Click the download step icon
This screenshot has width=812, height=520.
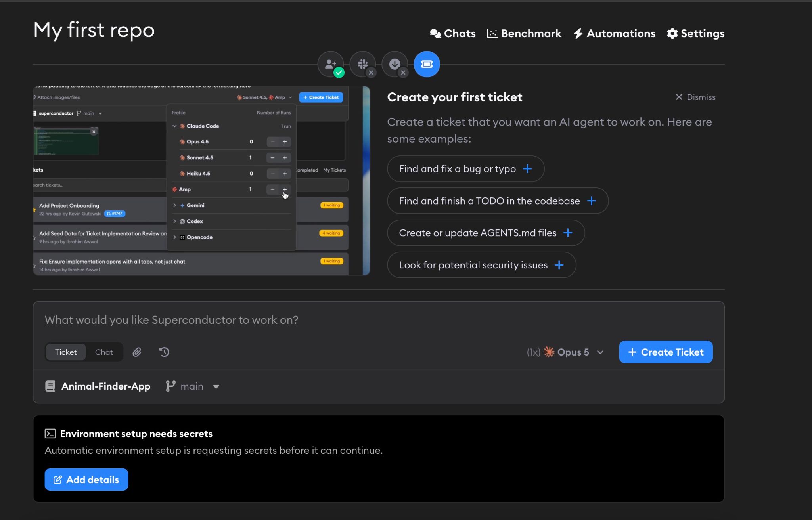coord(395,64)
